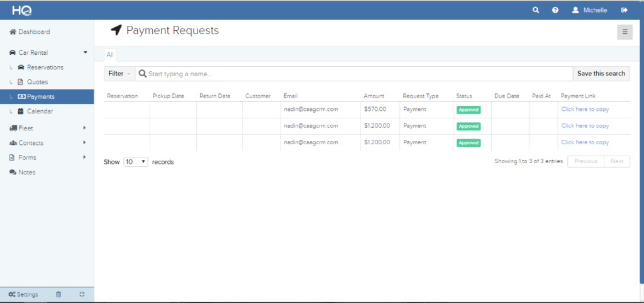Screen dimensions: 644x303
Task: Expand the Contacts menu
Action: 47,142
